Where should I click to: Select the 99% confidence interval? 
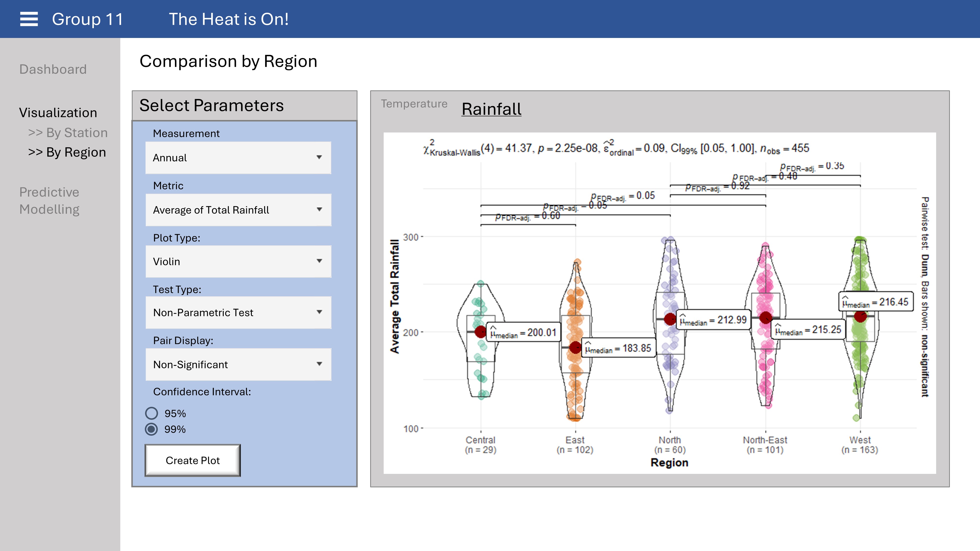(x=151, y=429)
